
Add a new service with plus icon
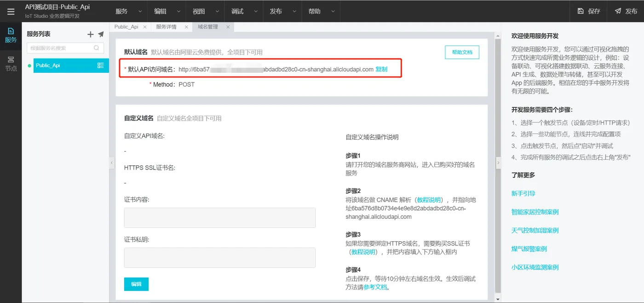91,35
